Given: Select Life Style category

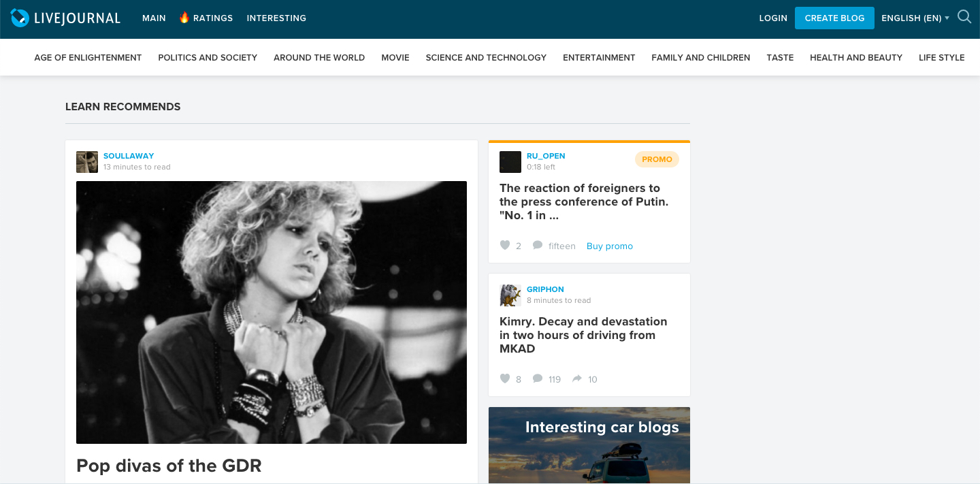Looking at the screenshot, I should [x=942, y=58].
